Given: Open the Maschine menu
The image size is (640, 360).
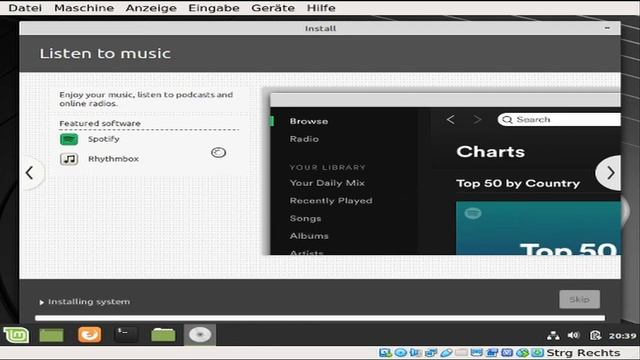Looking at the screenshot, I should (84, 8).
